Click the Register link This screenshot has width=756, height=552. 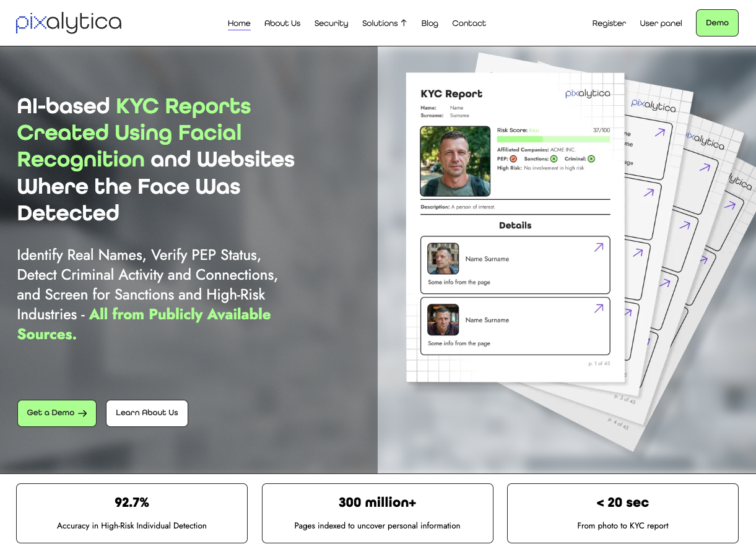point(609,24)
